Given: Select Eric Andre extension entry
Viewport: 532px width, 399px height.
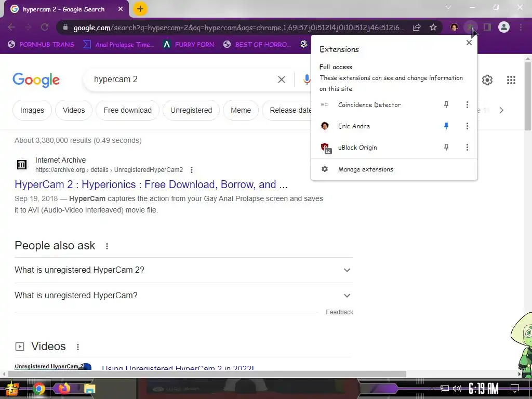Looking at the screenshot, I should pyautogui.click(x=354, y=126).
